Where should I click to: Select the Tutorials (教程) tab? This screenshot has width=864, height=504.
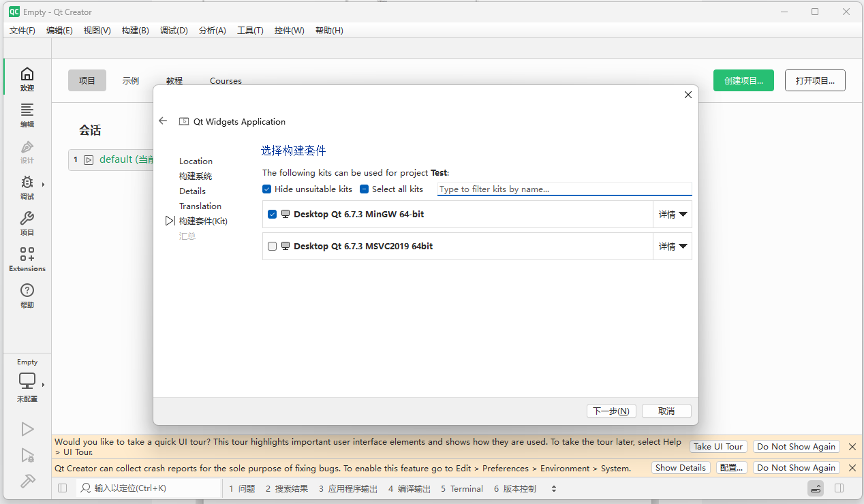pyautogui.click(x=174, y=80)
